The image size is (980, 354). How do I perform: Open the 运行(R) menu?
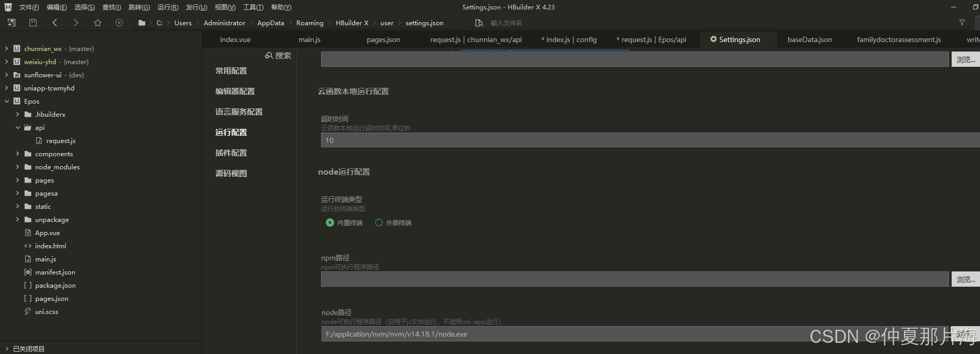[x=168, y=7]
